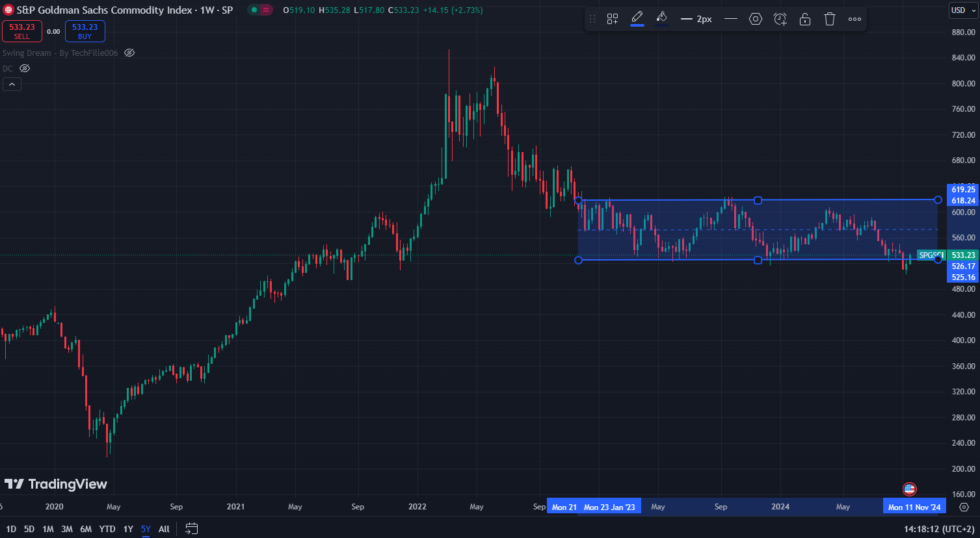
Task: Select the 5D time range
Action: tap(29, 529)
